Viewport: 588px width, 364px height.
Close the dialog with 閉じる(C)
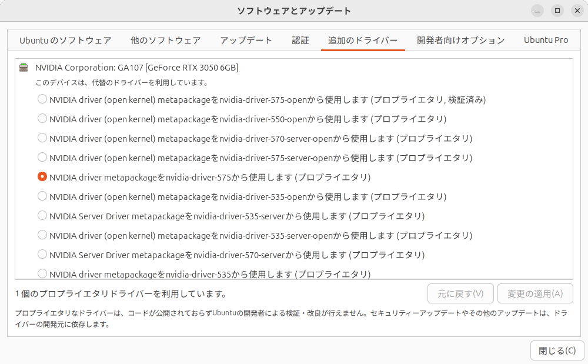pyautogui.click(x=557, y=351)
